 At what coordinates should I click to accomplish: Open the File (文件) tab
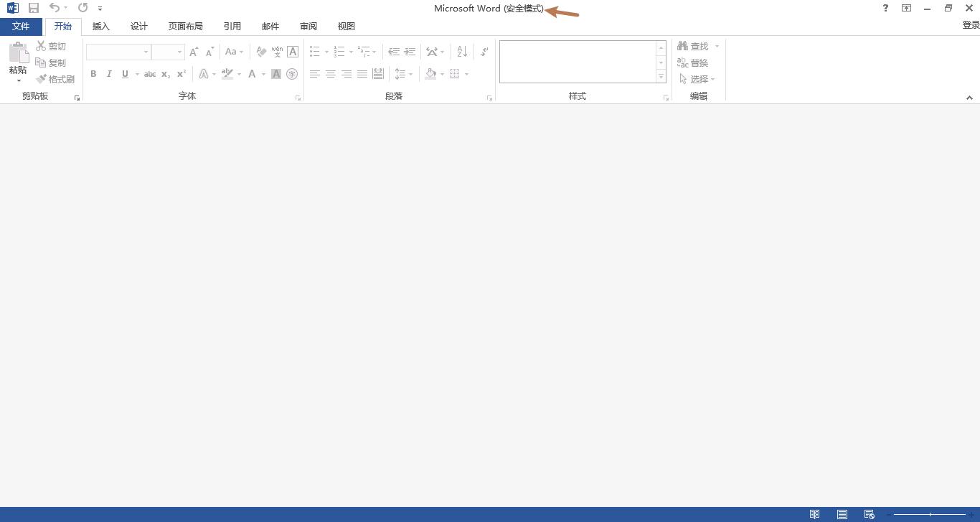pyautogui.click(x=21, y=27)
